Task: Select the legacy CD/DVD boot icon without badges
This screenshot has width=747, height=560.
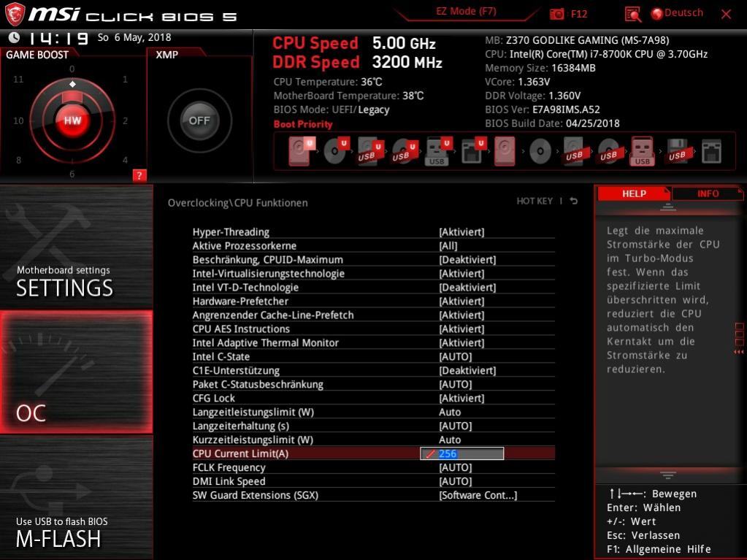Action: [540, 151]
